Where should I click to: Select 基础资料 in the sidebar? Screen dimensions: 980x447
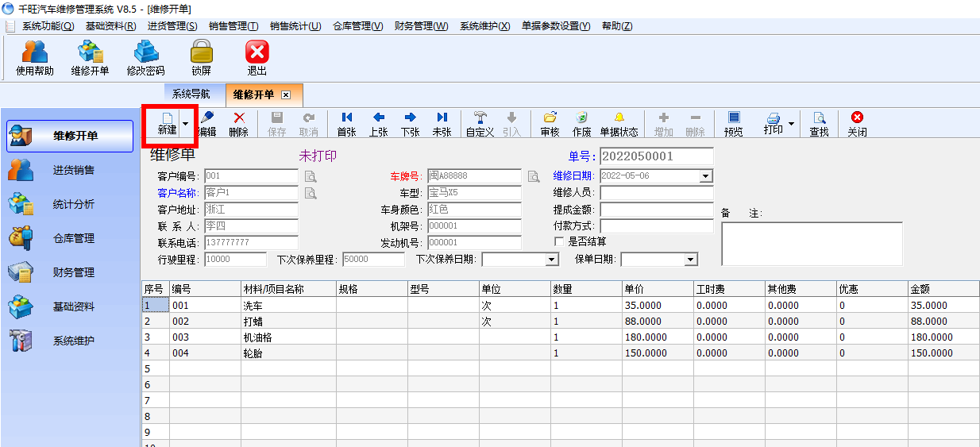[x=70, y=306]
